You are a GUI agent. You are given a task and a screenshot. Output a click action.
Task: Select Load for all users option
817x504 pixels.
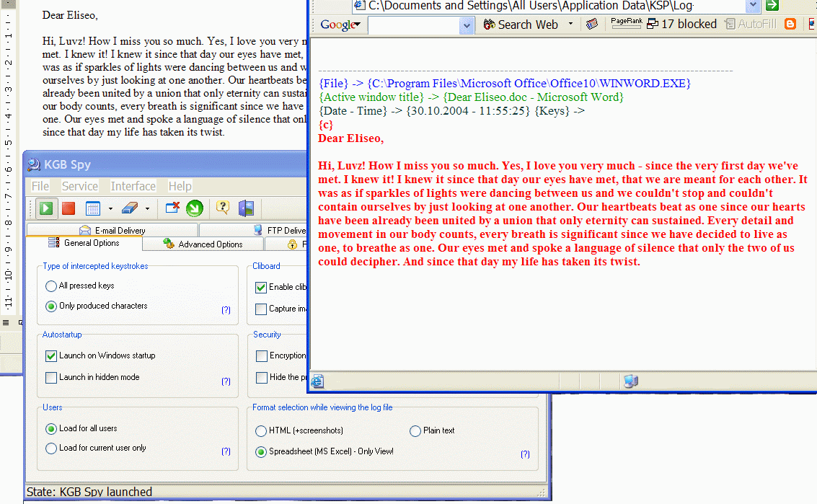pos(51,429)
